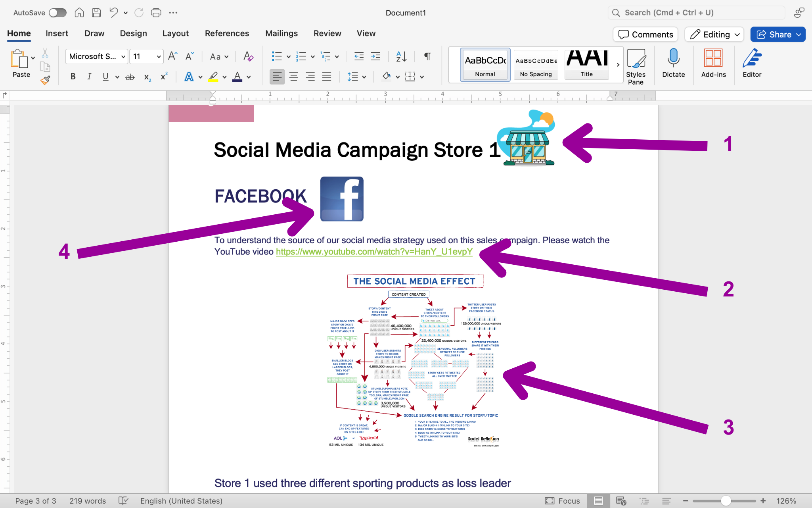Click the Clear Formatting icon
This screenshot has height=508, width=812.
(x=248, y=56)
